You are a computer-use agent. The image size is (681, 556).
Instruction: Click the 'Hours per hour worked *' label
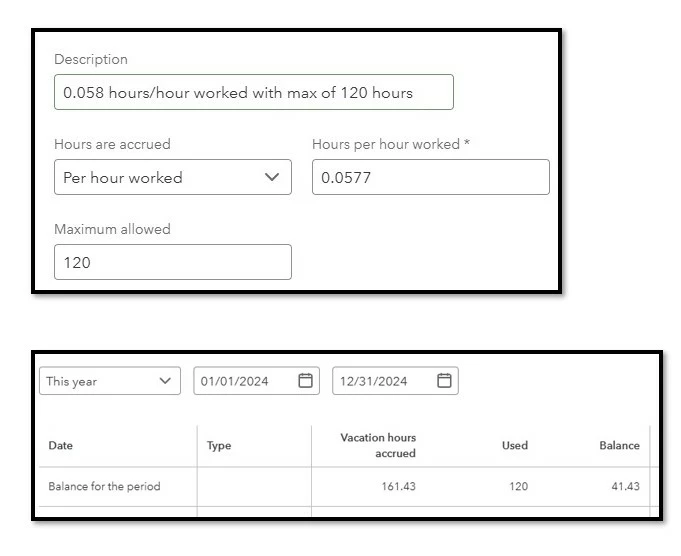point(391,144)
